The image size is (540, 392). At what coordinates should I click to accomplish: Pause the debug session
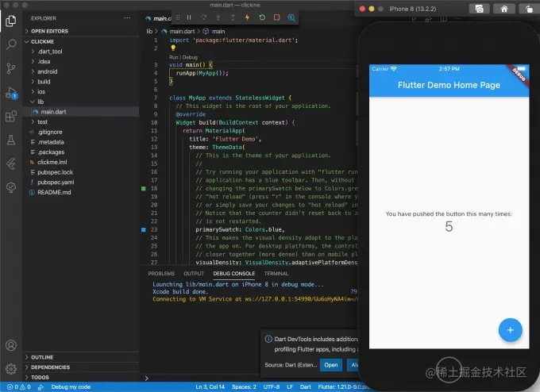click(189, 17)
